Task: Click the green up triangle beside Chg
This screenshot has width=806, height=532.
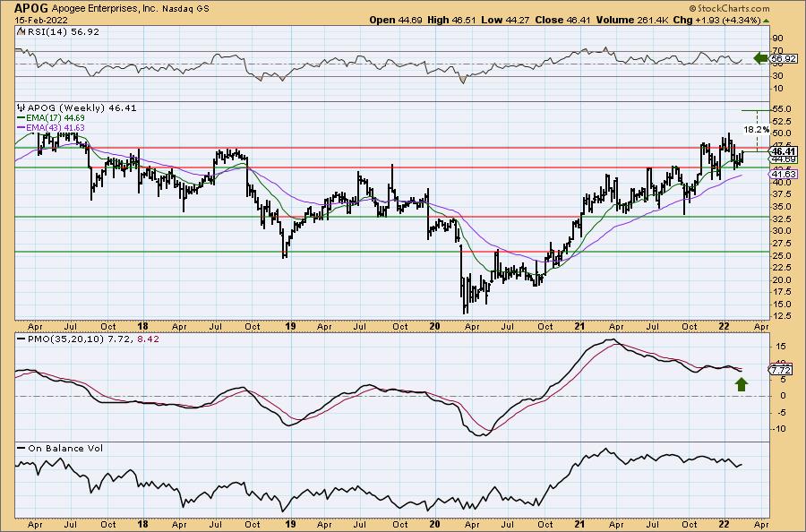Action: point(766,21)
